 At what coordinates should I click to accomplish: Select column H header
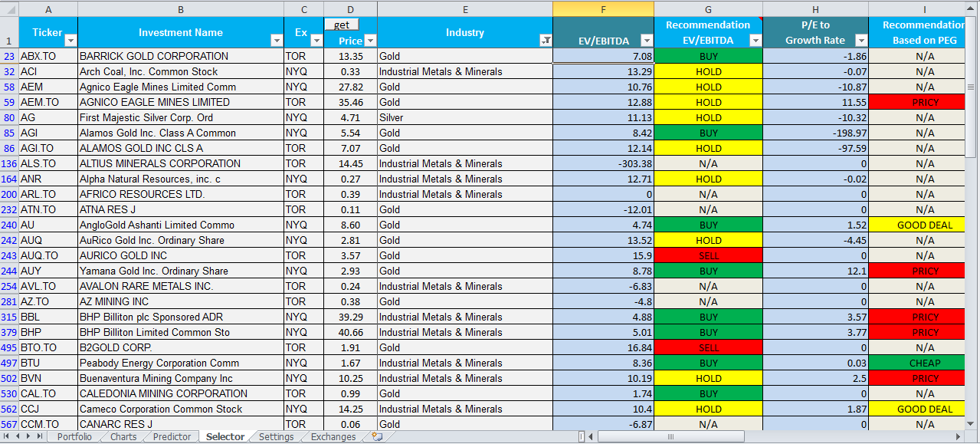(x=815, y=9)
